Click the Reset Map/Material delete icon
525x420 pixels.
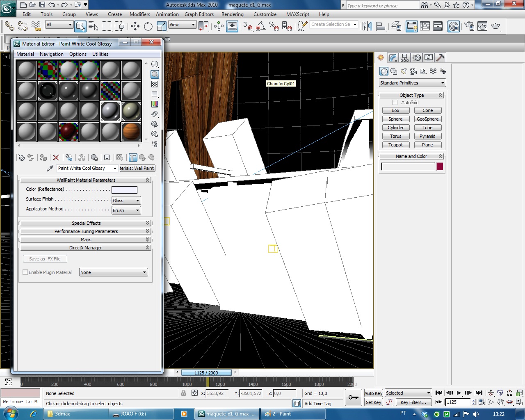click(56, 157)
